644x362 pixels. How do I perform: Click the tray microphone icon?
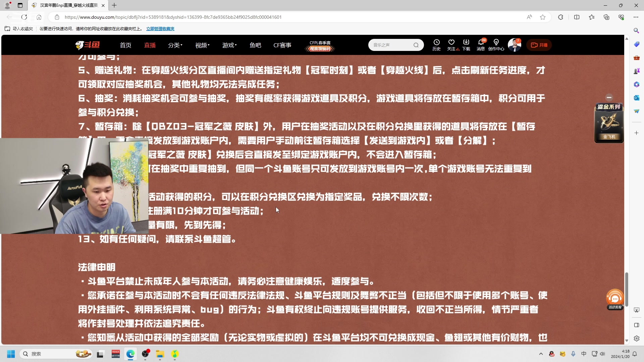point(573,354)
